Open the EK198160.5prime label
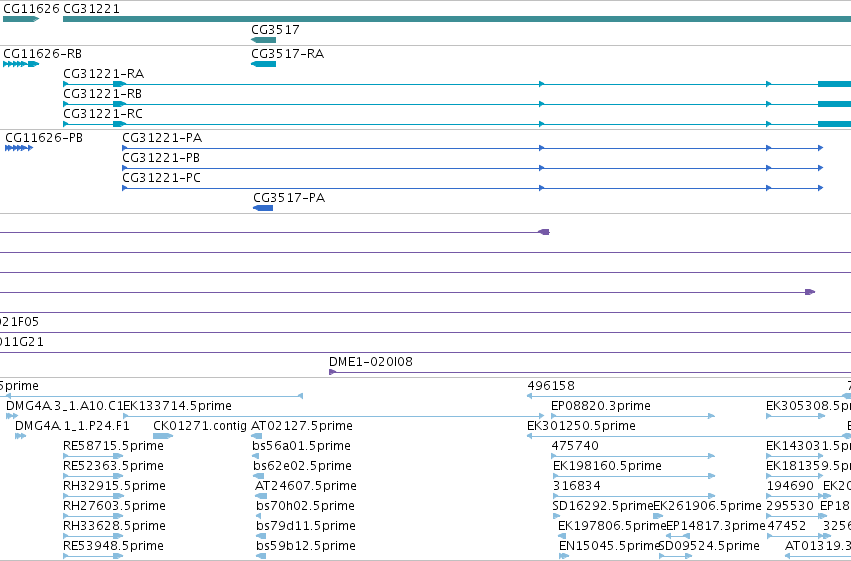This screenshot has width=851, height=561. click(607, 466)
